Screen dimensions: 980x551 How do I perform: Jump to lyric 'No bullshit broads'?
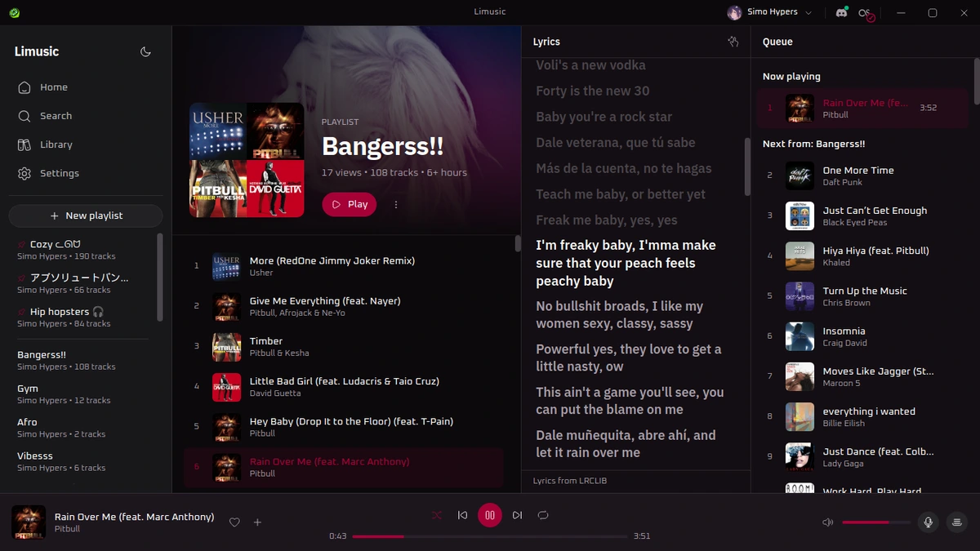point(619,315)
